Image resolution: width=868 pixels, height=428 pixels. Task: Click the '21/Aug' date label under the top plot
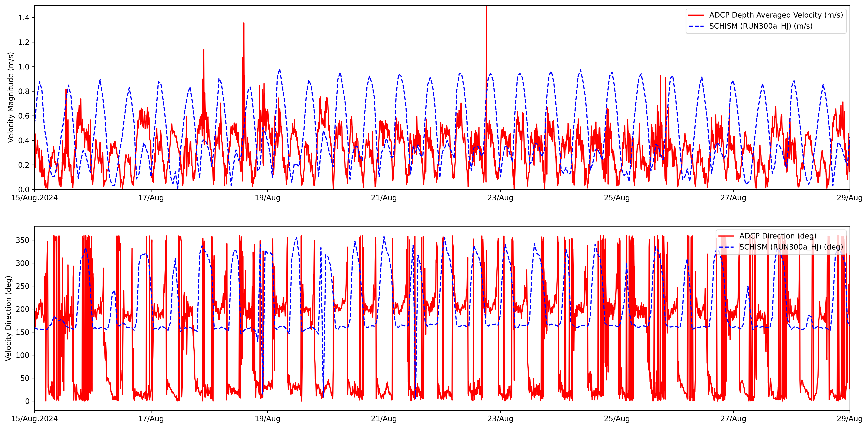pyautogui.click(x=384, y=198)
